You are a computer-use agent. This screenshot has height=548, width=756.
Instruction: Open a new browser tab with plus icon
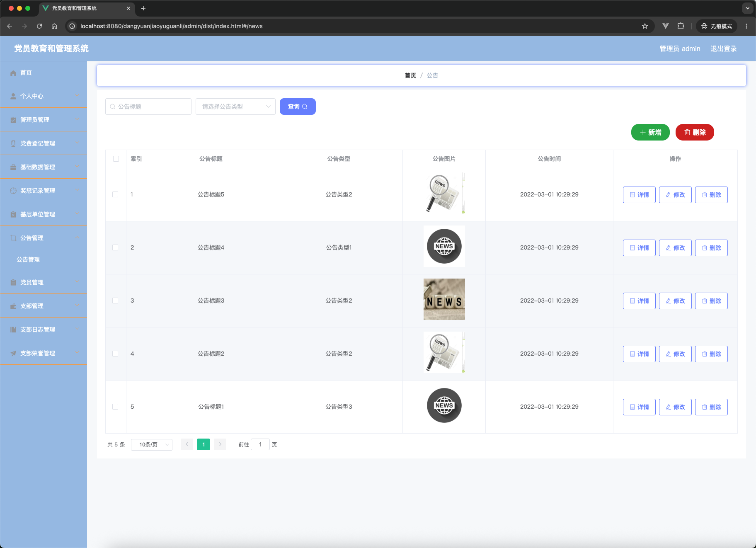pos(143,8)
